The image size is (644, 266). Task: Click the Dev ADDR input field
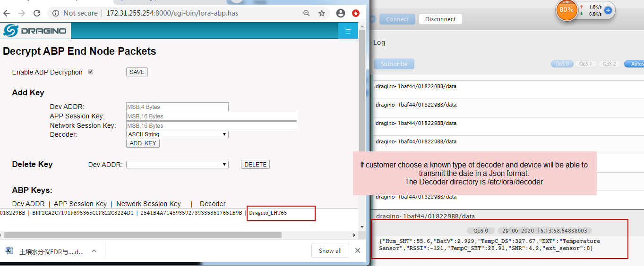(177, 107)
